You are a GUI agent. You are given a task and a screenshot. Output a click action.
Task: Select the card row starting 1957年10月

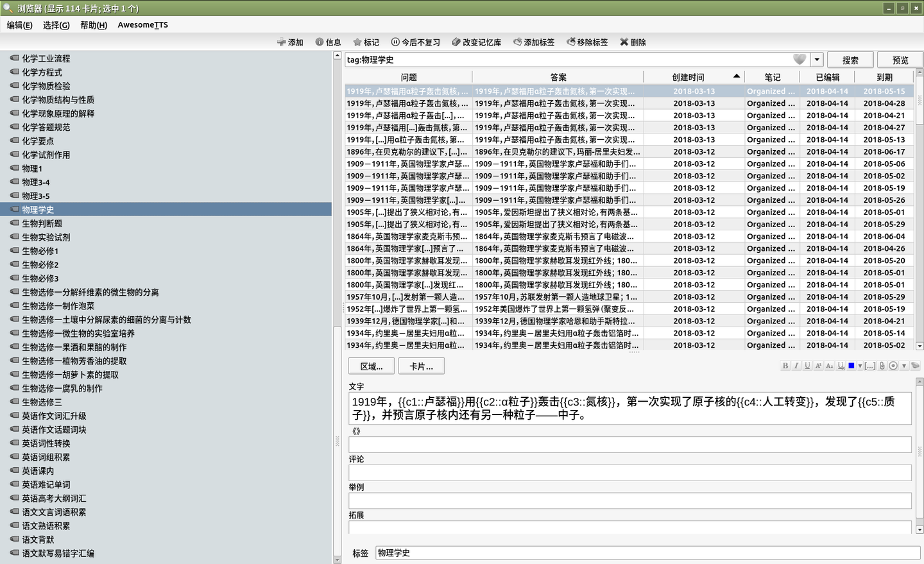click(x=629, y=297)
